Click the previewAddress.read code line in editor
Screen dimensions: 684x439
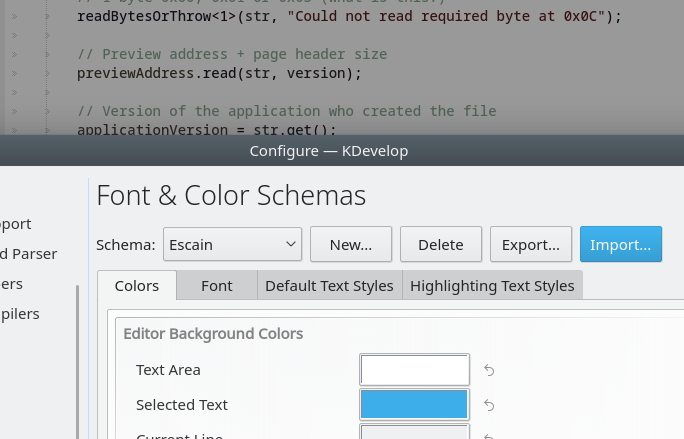point(219,73)
